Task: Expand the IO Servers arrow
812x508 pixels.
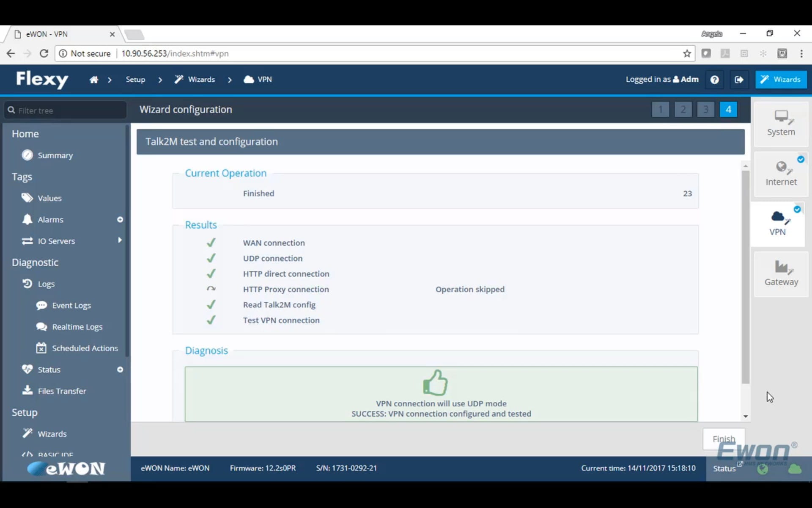Action: pos(120,240)
